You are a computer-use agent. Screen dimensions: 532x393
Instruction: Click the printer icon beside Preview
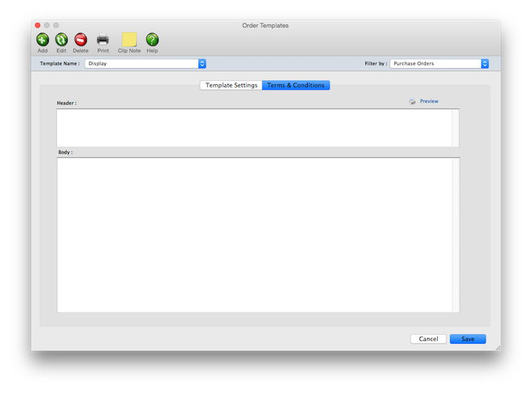[x=412, y=101]
